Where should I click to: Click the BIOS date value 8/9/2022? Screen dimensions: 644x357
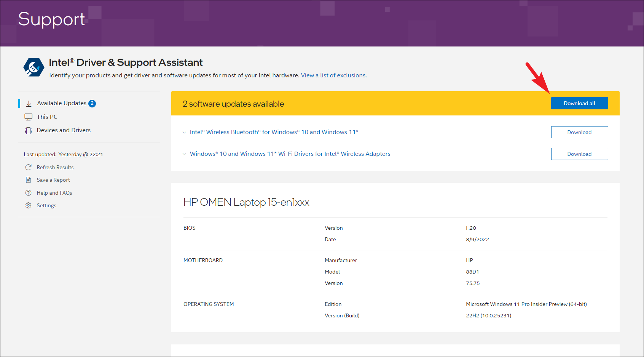point(477,239)
